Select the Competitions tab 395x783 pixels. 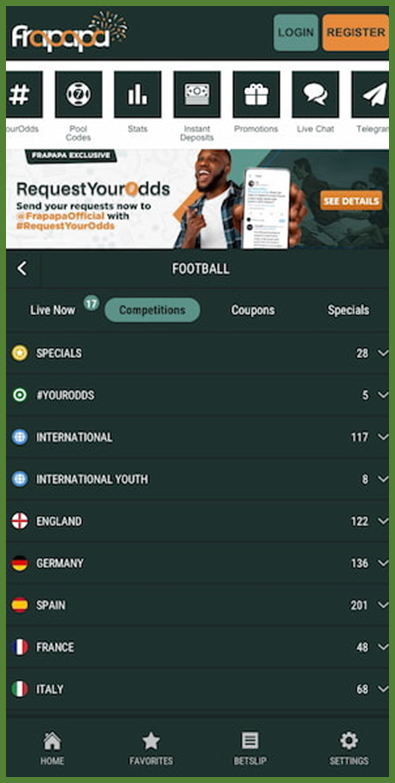(152, 310)
